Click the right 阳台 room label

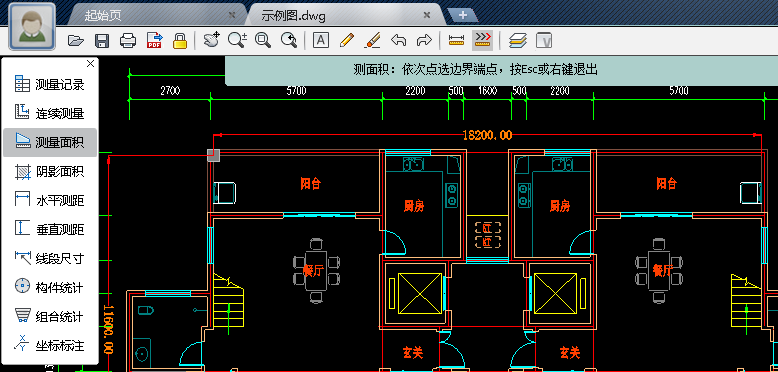(x=666, y=184)
